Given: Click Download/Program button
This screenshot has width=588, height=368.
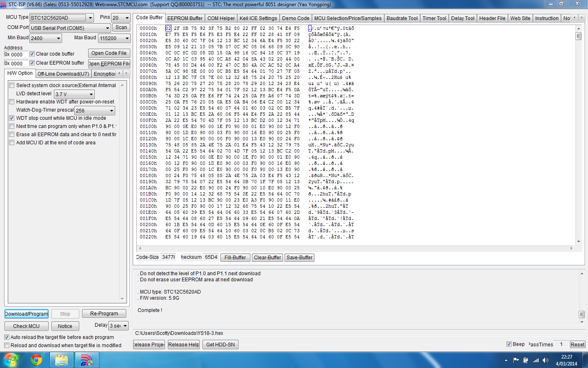Looking at the screenshot, I should (27, 314).
